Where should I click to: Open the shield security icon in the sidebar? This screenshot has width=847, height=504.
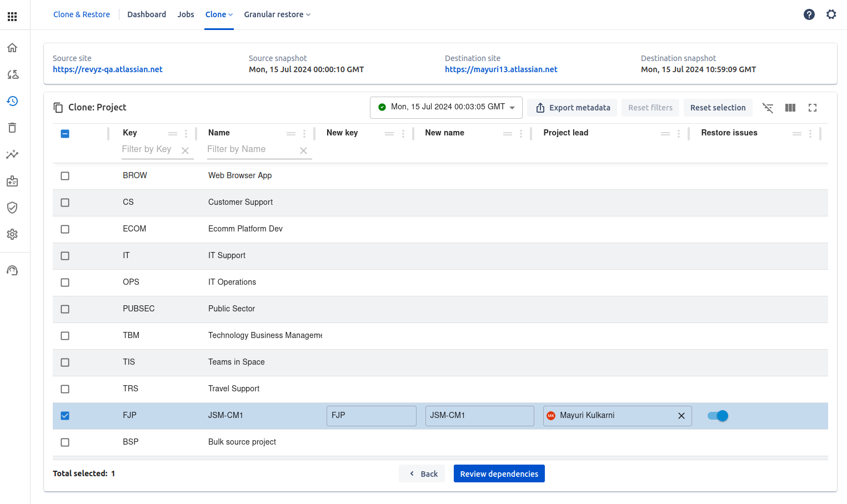click(12, 208)
